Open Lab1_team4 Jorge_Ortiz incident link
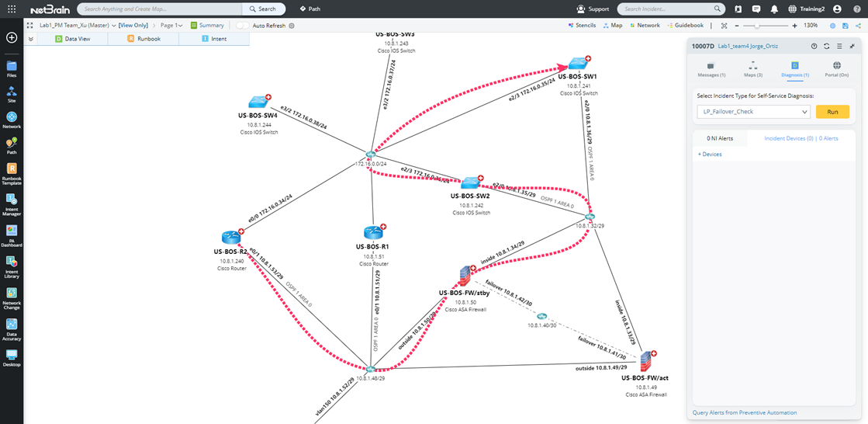This screenshot has width=868, height=424. tap(748, 47)
